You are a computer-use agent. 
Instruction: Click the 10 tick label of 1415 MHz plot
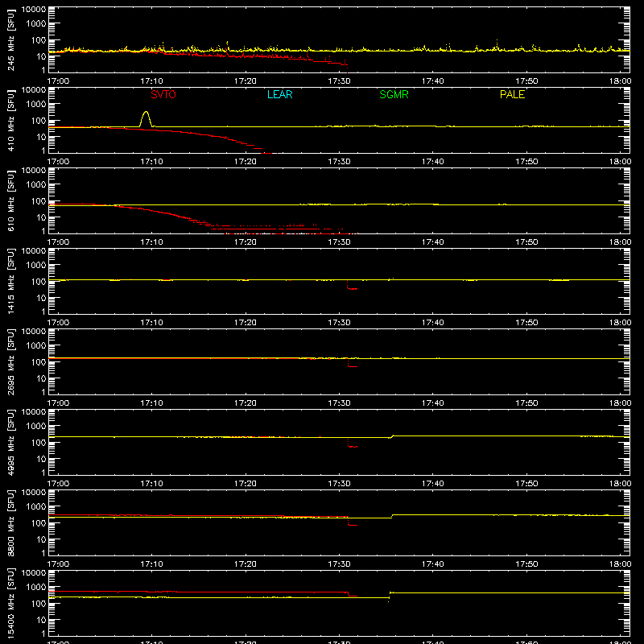[x=41, y=298]
